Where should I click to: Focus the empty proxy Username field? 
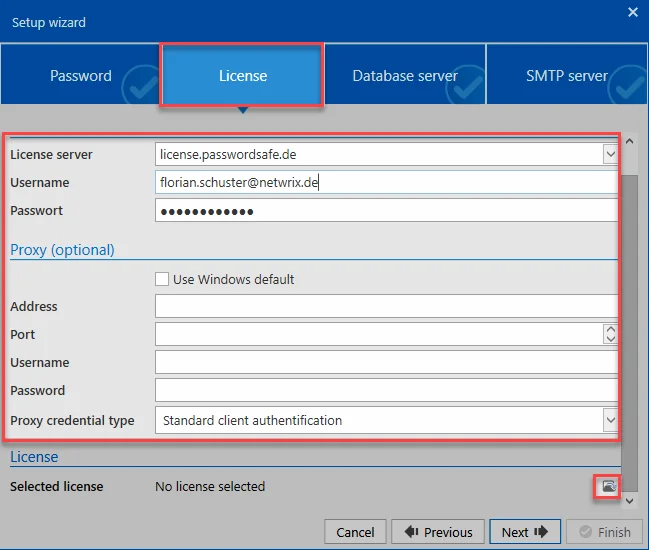[x=387, y=363]
